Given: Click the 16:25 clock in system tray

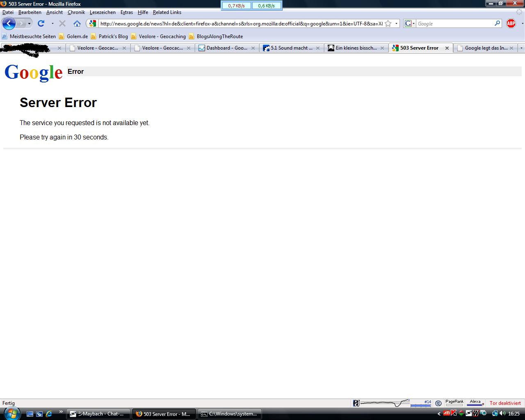Looking at the screenshot, I should point(514,414).
